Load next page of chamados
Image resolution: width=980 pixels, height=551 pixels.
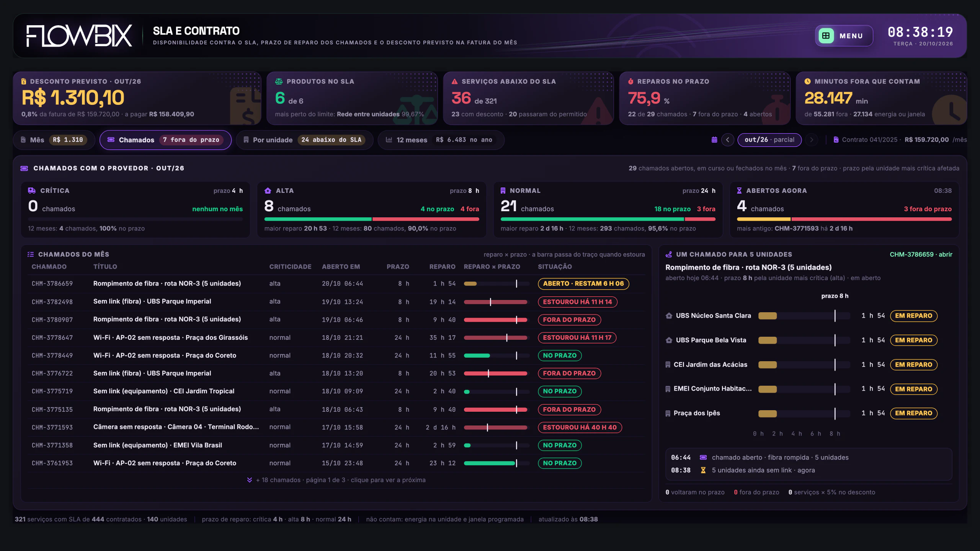tap(336, 480)
